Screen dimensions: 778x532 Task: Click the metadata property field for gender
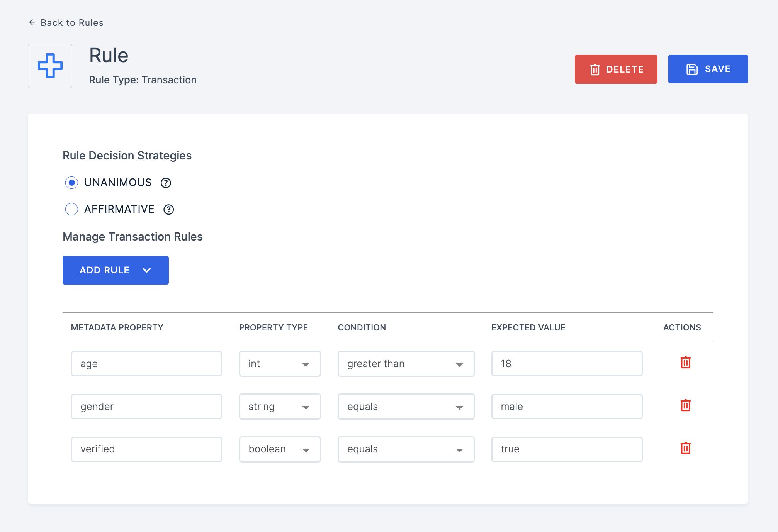pyautogui.click(x=145, y=406)
